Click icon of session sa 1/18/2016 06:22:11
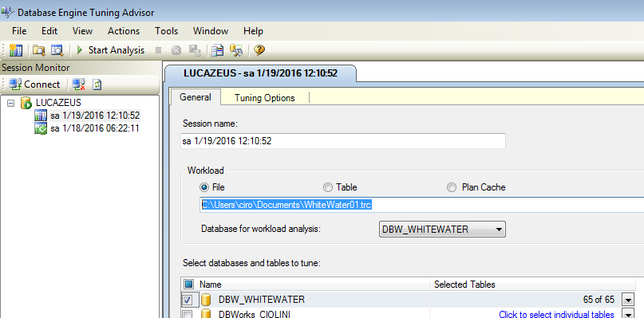The width and height of the screenshot is (644, 318). point(41,128)
